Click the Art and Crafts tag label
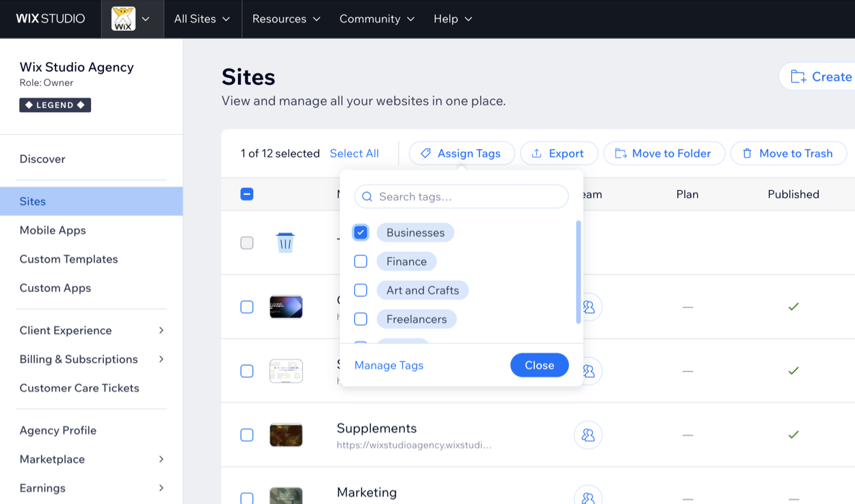 click(x=423, y=290)
